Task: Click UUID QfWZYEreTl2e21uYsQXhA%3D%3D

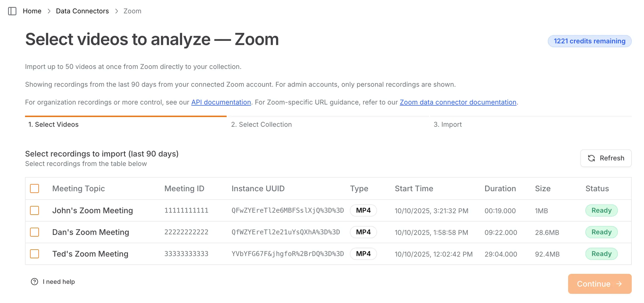Action: (286, 232)
